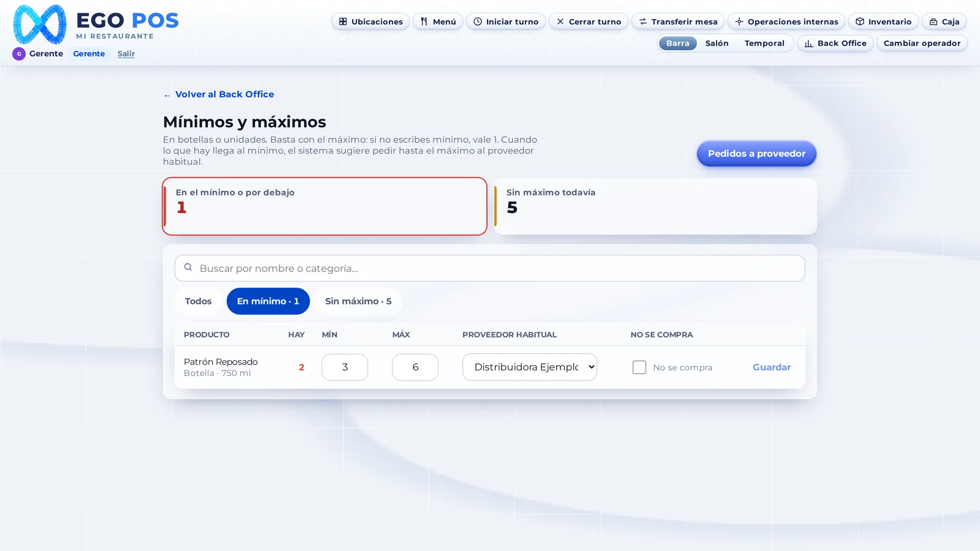This screenshot has height=551, width=980.
Task: Select the Sin máximo · 5 filter
Action: 358,301
